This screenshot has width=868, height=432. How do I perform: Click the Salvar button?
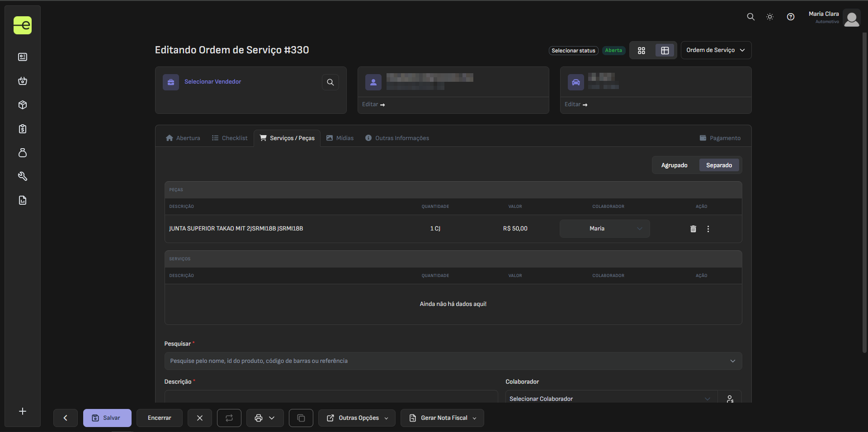[x=107, y=418]
